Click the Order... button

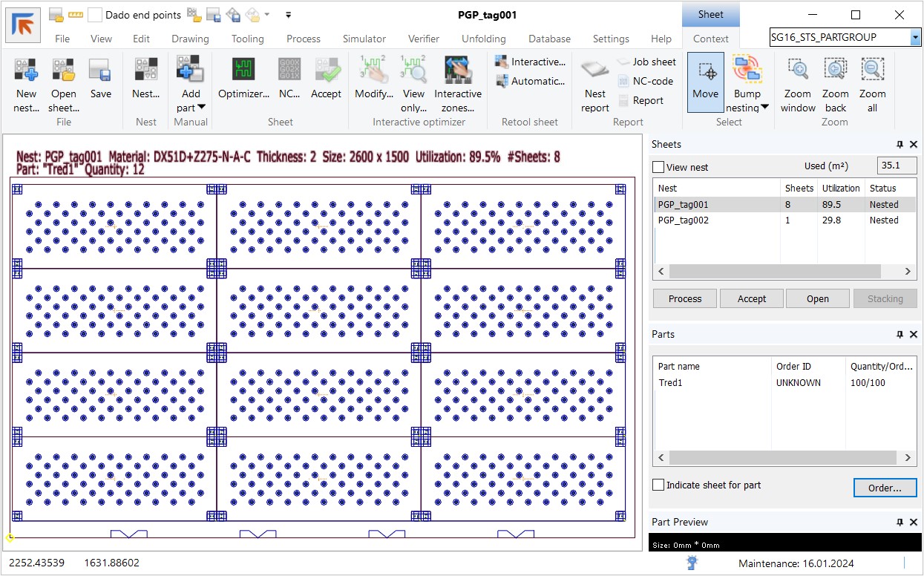[885, 488]
